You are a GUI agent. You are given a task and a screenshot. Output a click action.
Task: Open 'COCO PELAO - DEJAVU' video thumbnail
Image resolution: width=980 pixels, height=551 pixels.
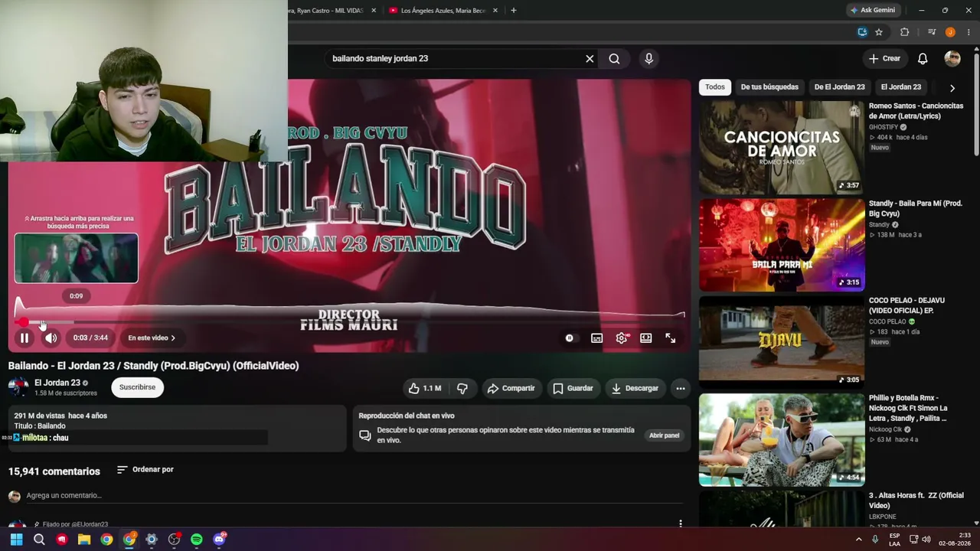782,343
